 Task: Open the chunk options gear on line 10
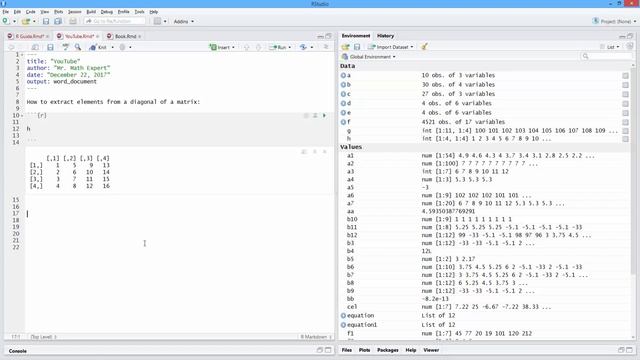(x=306, y=116)
